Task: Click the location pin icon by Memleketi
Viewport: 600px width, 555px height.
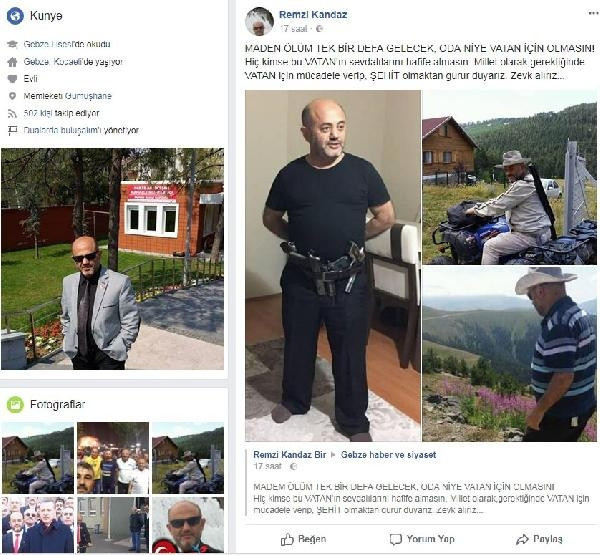Action: [x=12, y=96]
